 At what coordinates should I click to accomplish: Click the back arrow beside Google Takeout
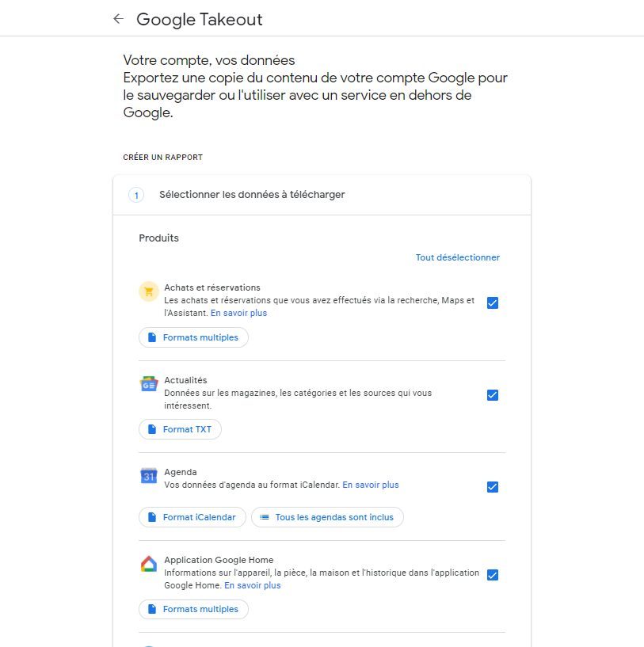point(118,19)
